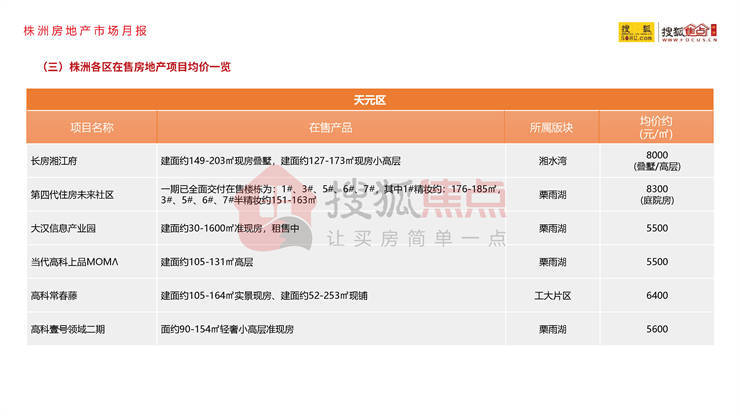Click the 均价约(元/㎡) column header

(x=656, y=127)
